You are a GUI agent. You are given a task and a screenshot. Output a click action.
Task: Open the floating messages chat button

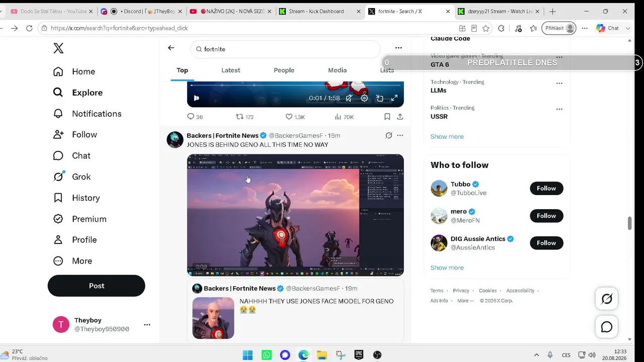(607, 327)
